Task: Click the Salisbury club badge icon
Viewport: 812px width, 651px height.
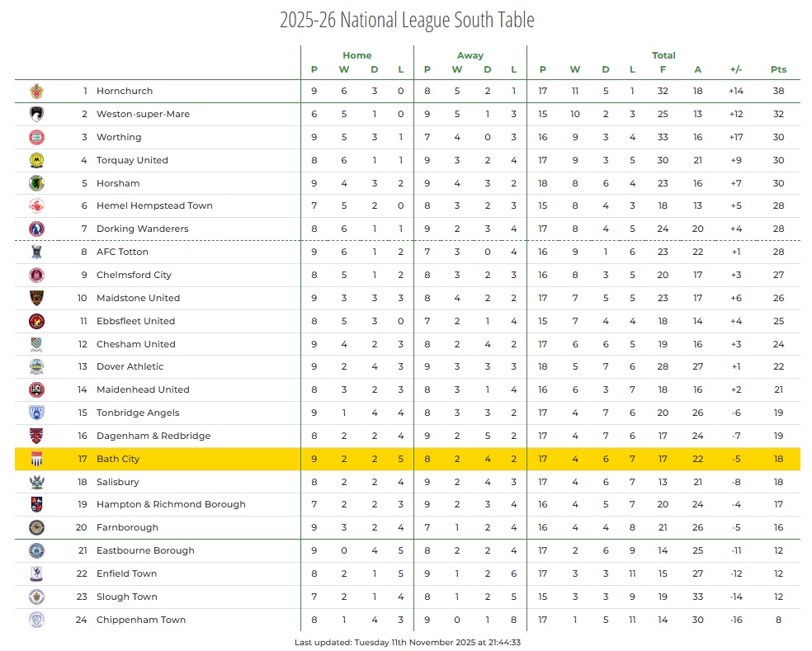Action: (36, 482)
